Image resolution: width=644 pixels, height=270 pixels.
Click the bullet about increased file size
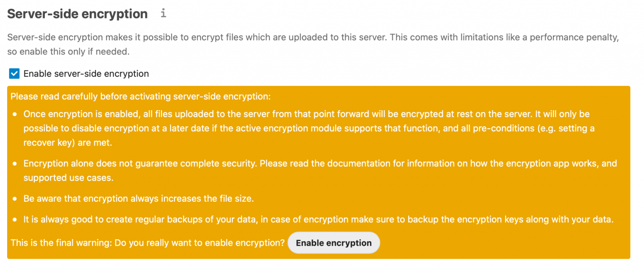click(138, 198)
